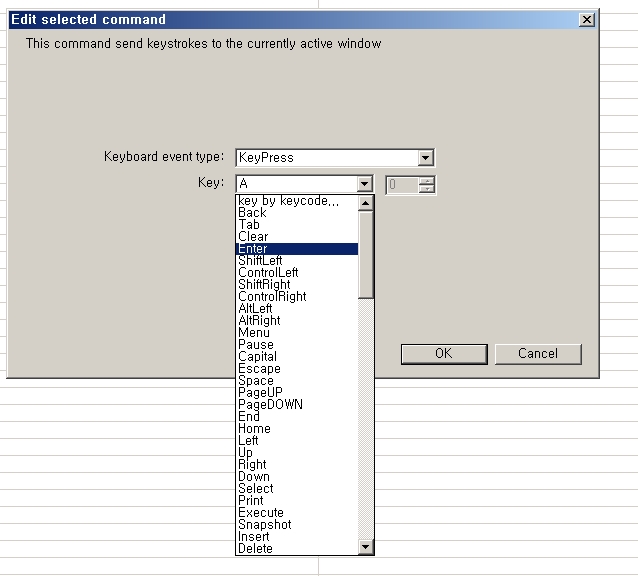
Task: Choose Back from the key list
Action: (297, 213)
